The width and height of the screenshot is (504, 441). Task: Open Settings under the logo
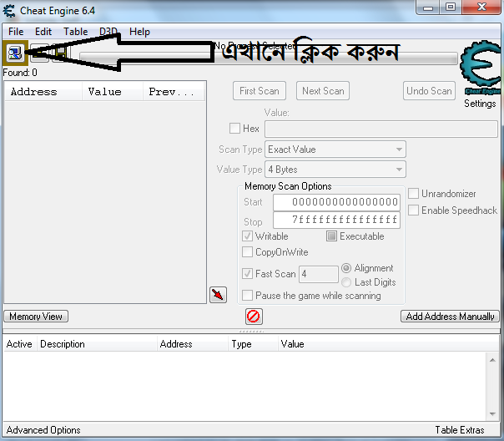[480, 104]
